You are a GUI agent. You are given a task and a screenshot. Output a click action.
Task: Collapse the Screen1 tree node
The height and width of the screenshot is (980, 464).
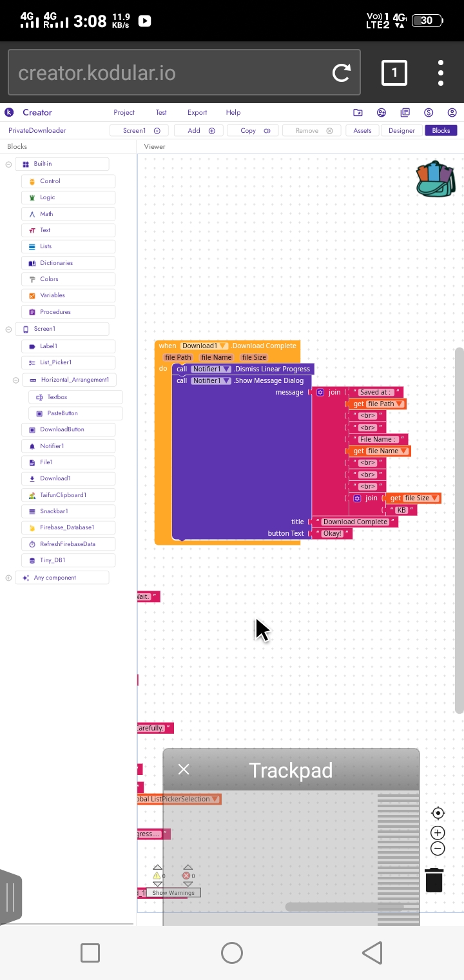click(8, 329)
